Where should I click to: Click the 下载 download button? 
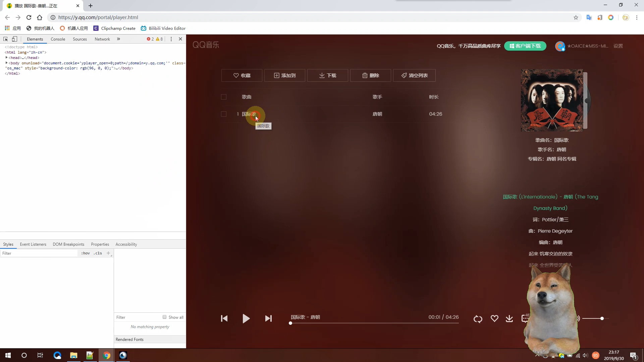click(328, 75)
